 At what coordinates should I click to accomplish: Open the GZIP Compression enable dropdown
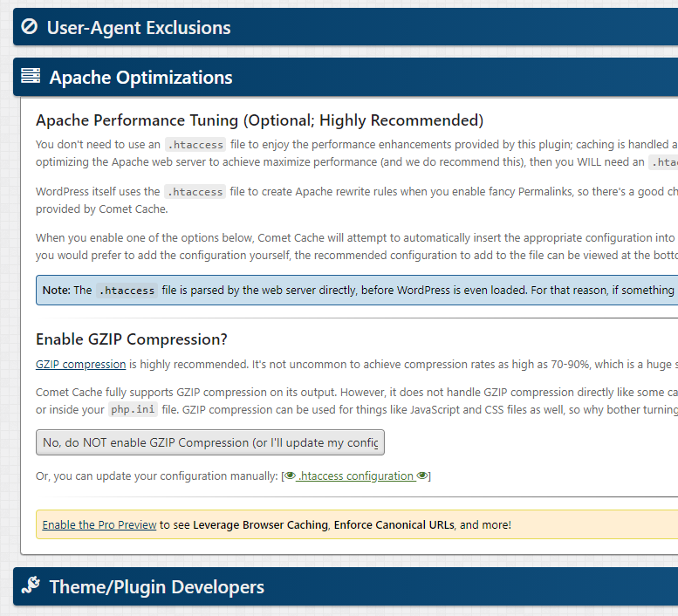tap(210, 442)
